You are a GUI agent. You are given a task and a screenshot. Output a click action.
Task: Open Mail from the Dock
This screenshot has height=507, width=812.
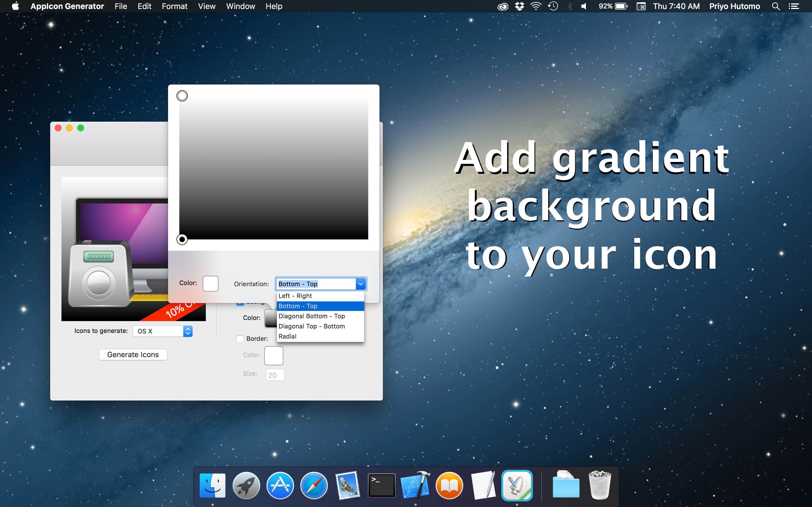[x=348, y=485]
